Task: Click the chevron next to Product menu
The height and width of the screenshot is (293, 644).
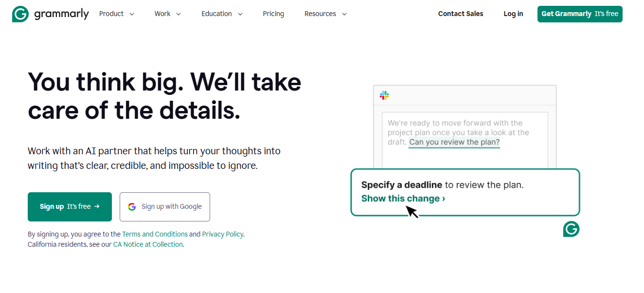Action: coord(132,14)
